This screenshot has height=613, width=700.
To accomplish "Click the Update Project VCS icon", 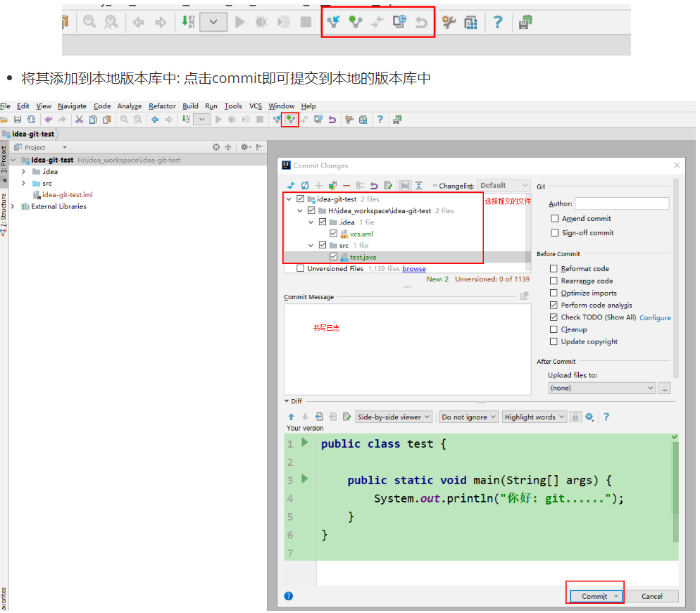I will coord(277,120).
